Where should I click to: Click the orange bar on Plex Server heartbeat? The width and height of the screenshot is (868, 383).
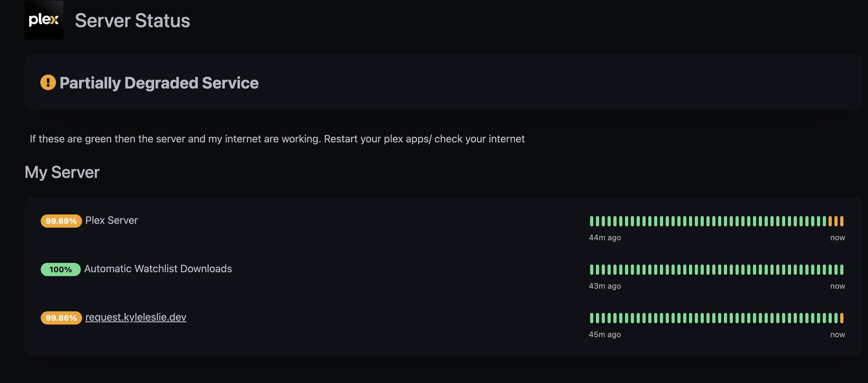(837, 222)
